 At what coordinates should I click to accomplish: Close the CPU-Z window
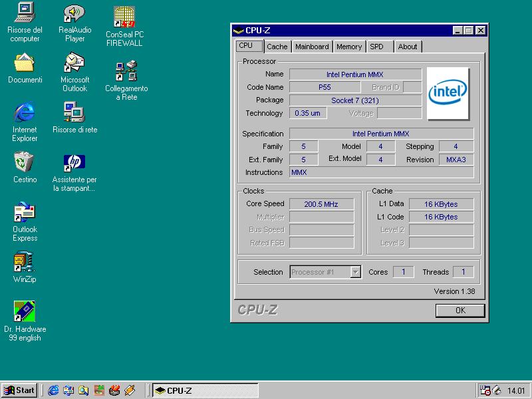(x=480, y=31)
